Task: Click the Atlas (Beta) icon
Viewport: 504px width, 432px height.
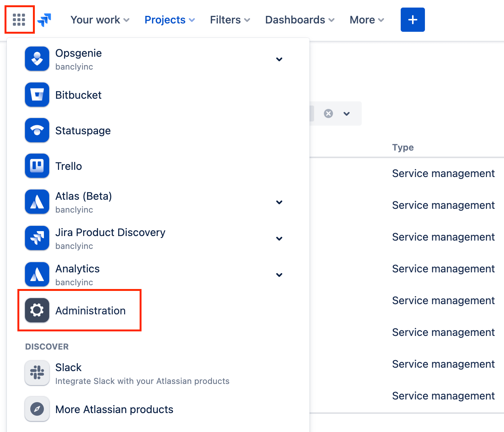Action: [37, 202]
